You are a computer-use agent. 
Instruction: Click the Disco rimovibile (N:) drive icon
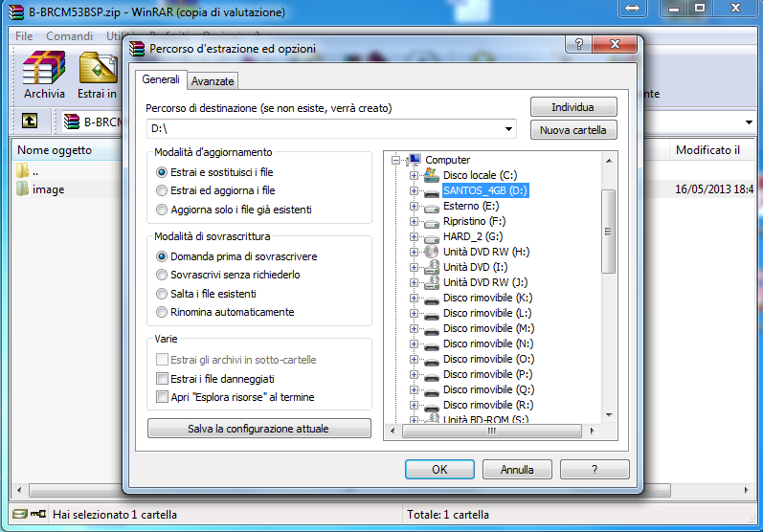click(431, 345)
